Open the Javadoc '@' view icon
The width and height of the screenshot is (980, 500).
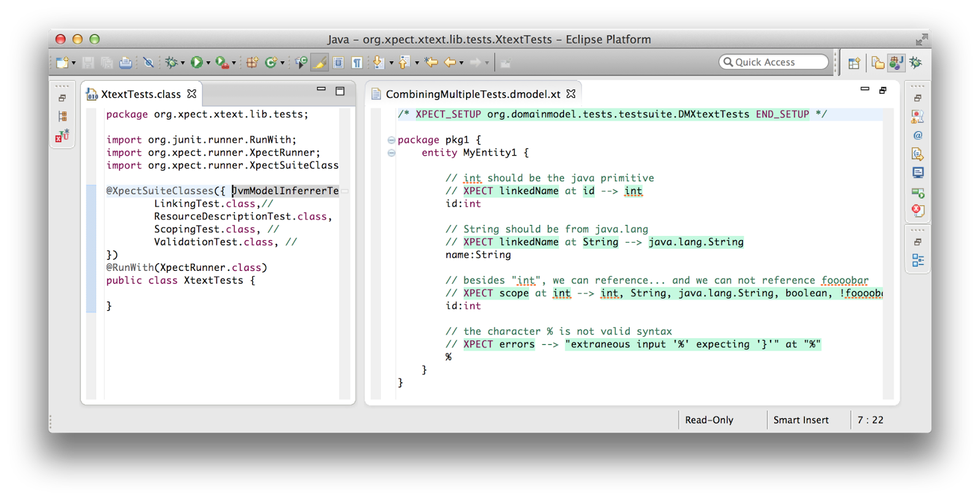[918, 135]
